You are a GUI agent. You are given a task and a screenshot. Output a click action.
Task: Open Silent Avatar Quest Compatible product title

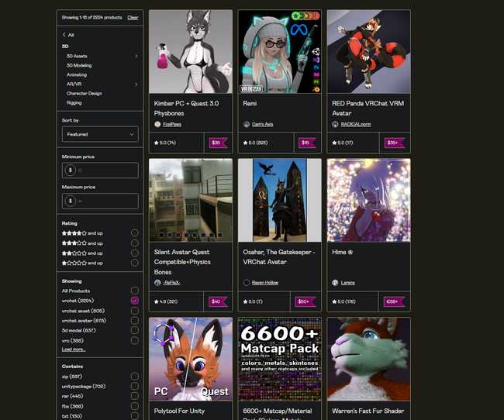pyautogui.click(x=182, y=262)
